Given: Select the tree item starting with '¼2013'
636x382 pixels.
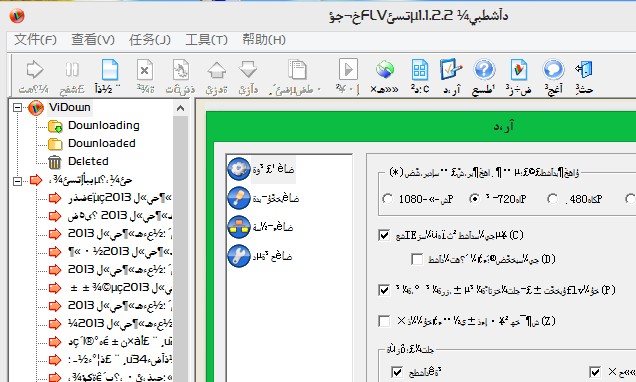Looking at the screenshot, I should pos(120,324).
